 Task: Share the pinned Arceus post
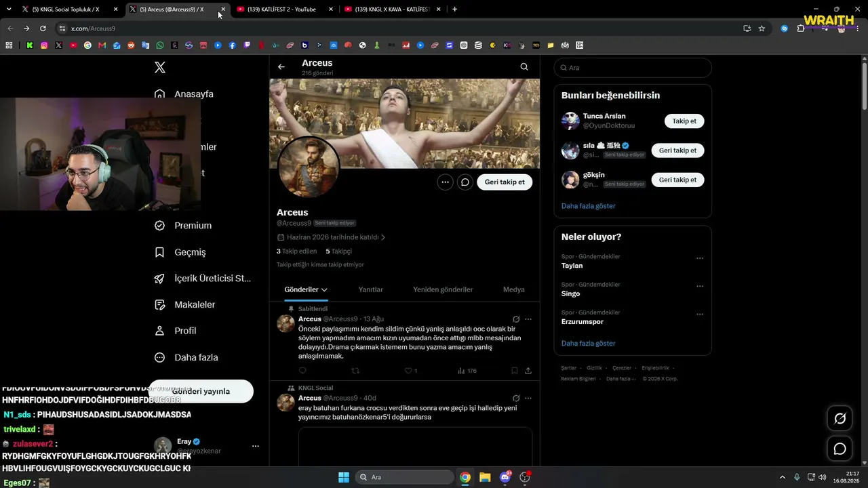[x=528, y=371]
